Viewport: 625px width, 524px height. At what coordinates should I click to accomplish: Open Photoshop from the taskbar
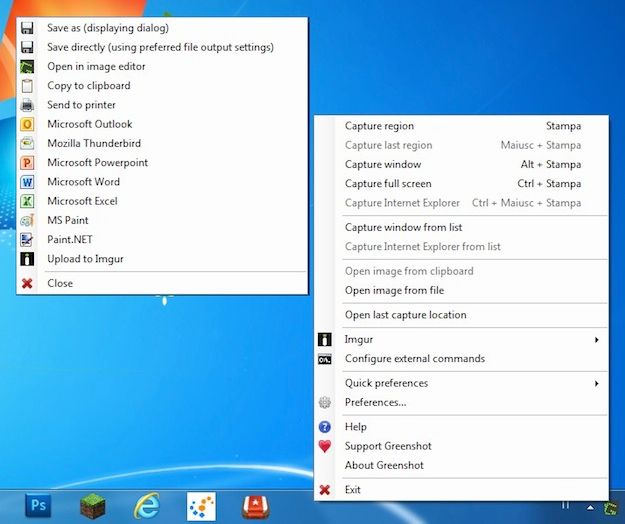pos(38,506)
